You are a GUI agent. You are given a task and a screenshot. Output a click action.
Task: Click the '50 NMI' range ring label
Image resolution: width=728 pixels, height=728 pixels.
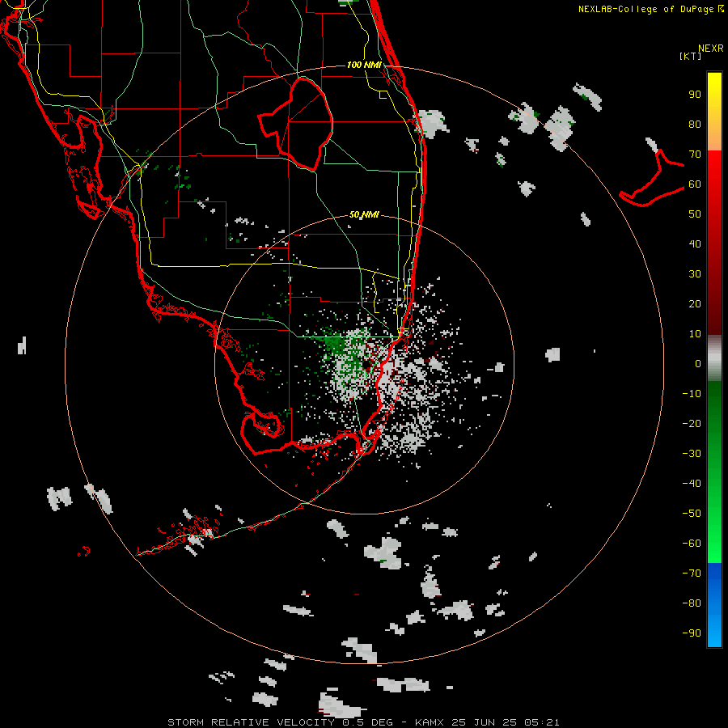coord(364,214)
